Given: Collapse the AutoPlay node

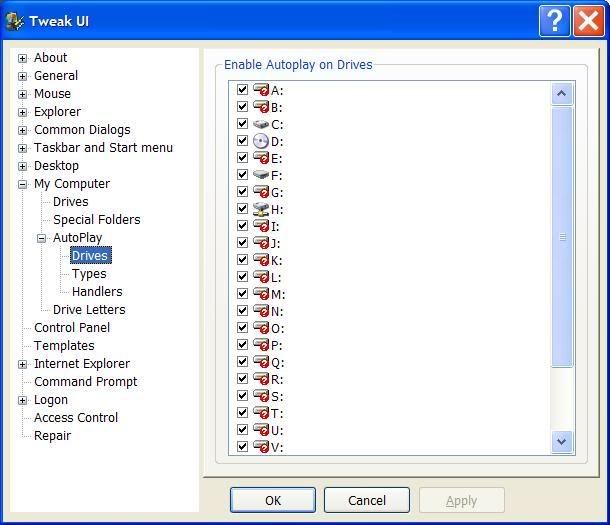Looking at the screenshot, I should 41,238.
